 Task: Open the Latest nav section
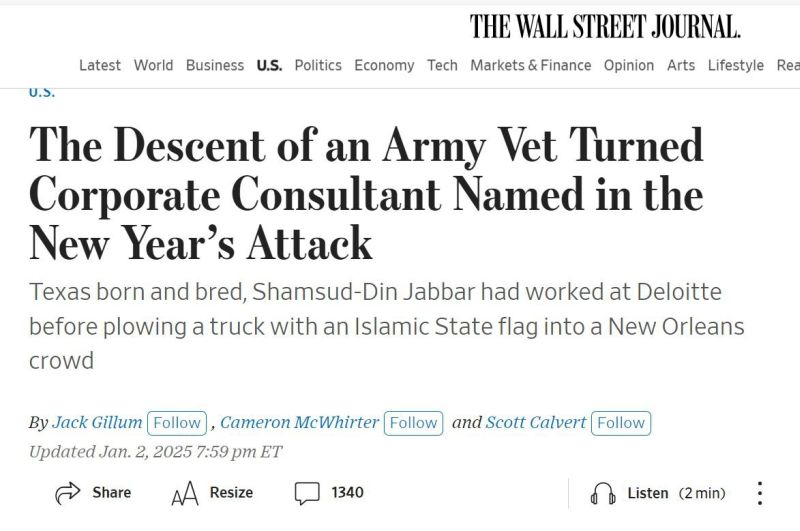[100, 65]
